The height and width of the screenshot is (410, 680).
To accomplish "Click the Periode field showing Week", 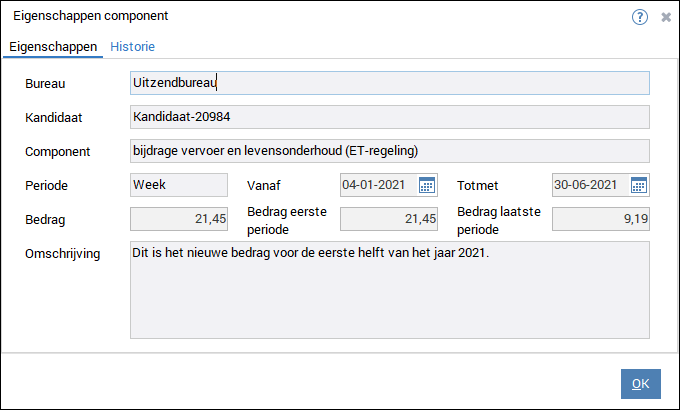I will pyautogui.click(x=180, y=185).
